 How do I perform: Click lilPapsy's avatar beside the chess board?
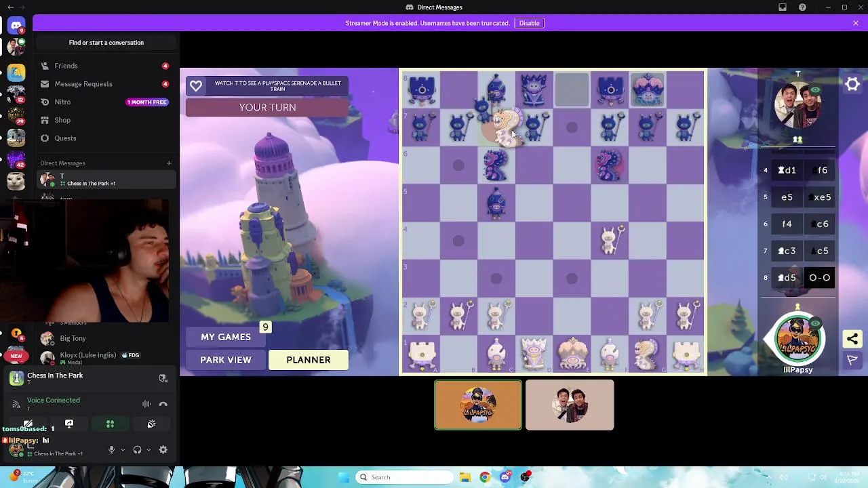[797, 338]
